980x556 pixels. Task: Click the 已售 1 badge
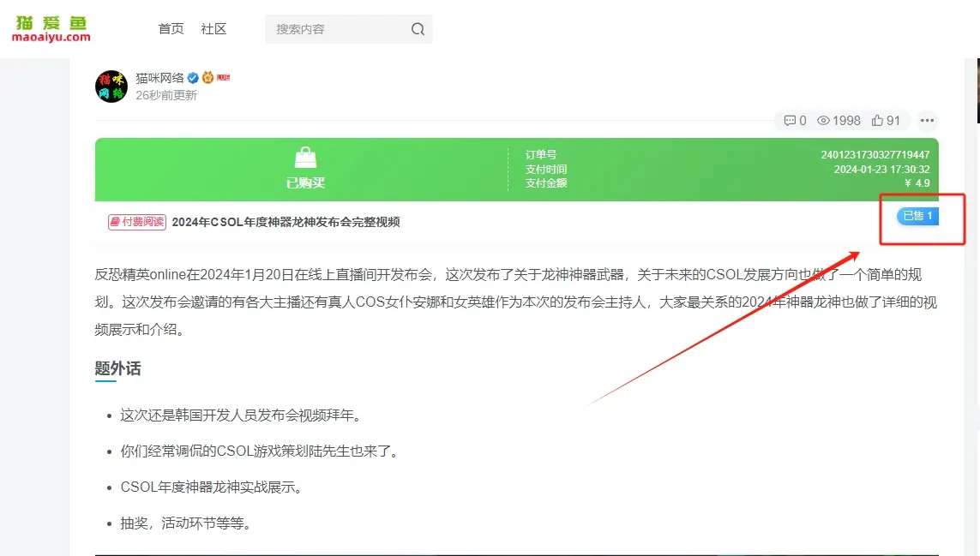coord(917,216)
